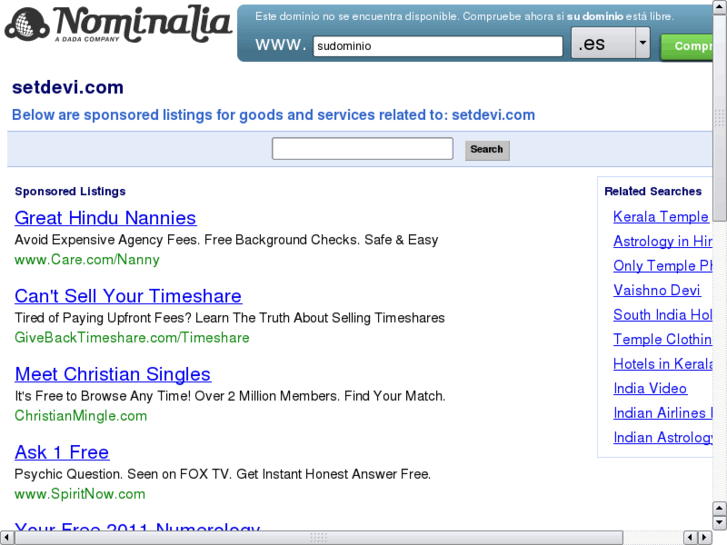
Task: Open the Hotels in Kerala related search
Action: 663,364
